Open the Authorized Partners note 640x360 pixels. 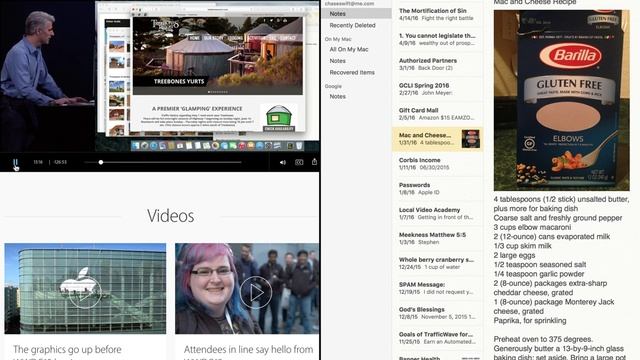pyautogui.click(x=438, y=64)
